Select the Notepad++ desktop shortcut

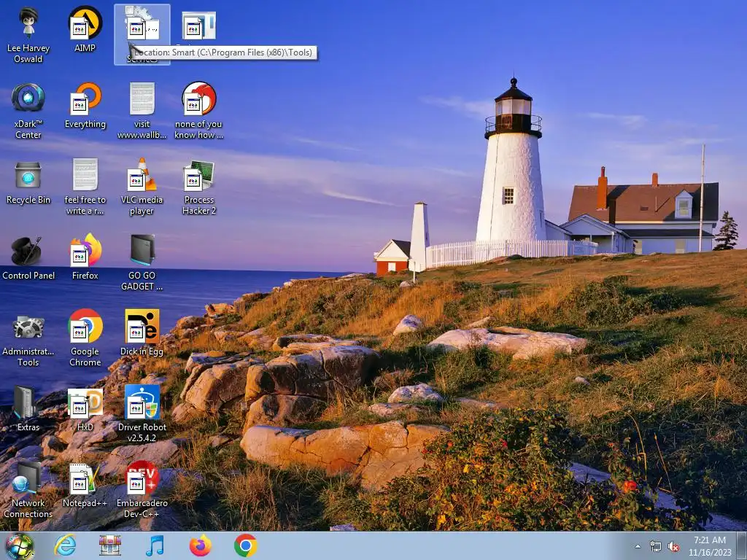(x=85, y=485)
